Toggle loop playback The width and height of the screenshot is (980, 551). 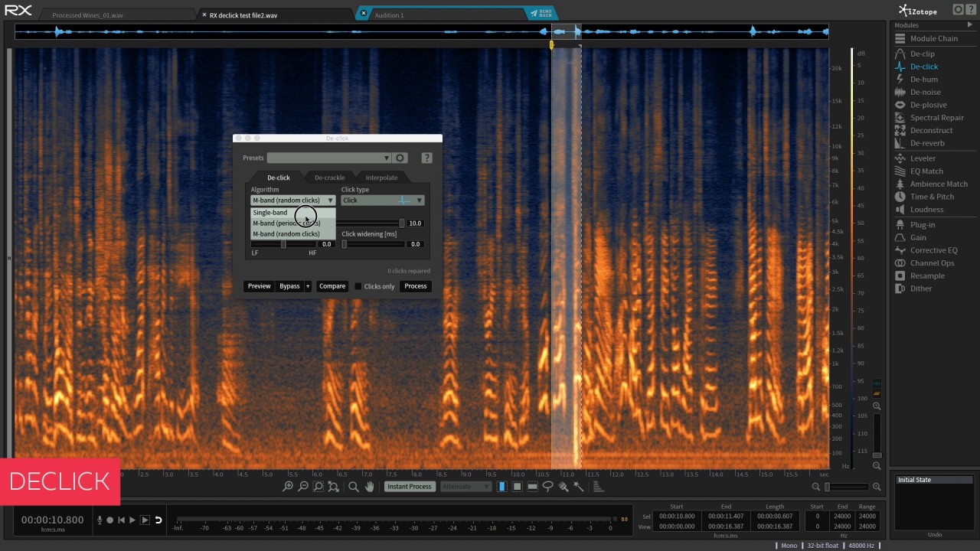pos(158,520)
